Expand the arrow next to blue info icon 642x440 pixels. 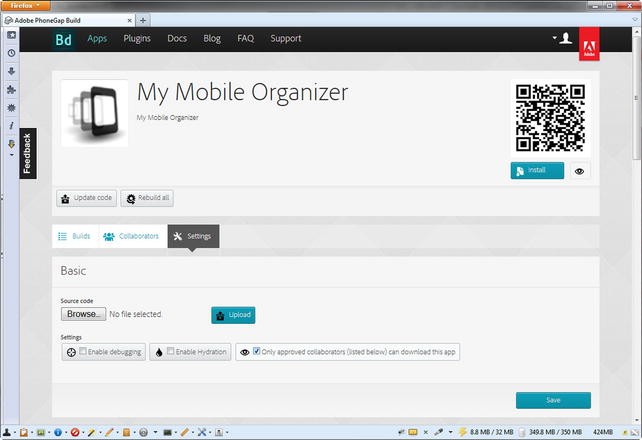[66, 432]
